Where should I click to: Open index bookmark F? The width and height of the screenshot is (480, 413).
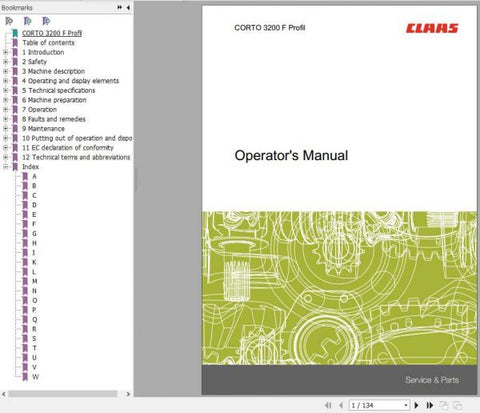(x=34, y=224)
